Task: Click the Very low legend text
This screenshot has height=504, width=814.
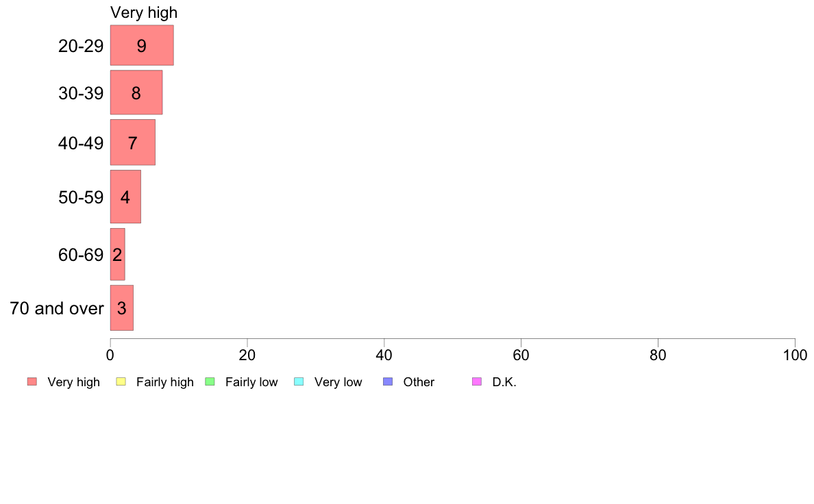Action: tap(338, 382)
